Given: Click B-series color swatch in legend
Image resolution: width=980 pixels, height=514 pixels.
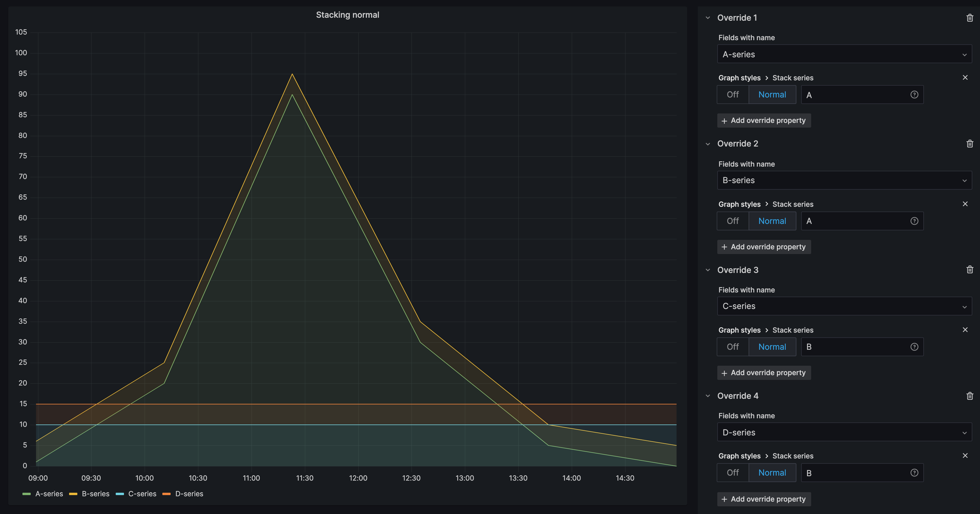Looking at the screenshot, I should tap(73, 494).
